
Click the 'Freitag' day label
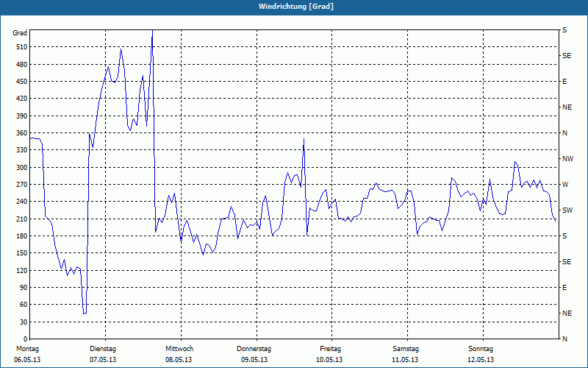330,349
